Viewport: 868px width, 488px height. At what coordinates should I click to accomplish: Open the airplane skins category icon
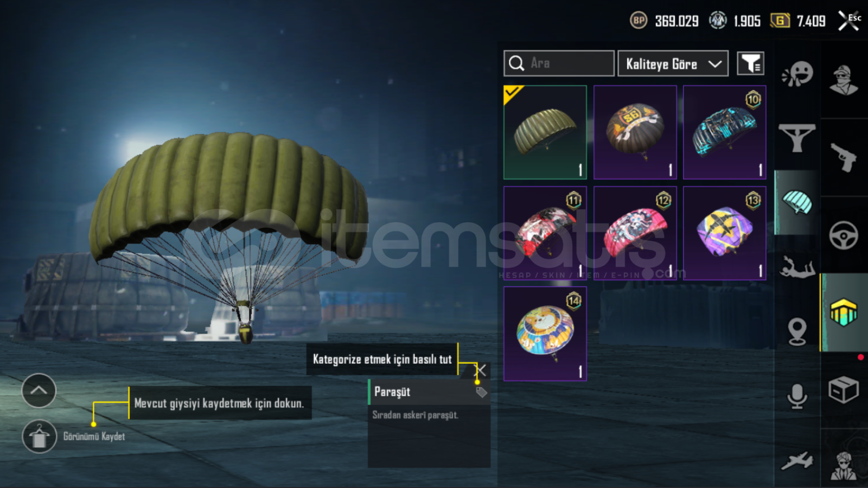(797, 461)
